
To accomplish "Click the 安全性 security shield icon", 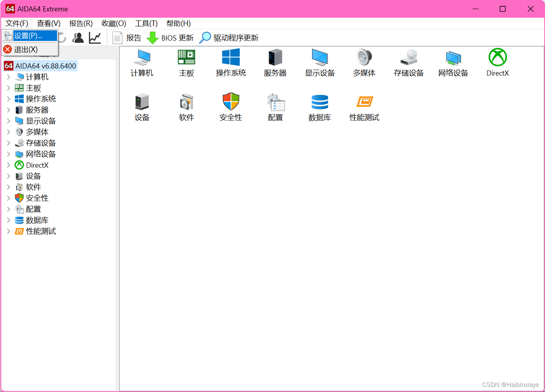I will tap(231, 106).
